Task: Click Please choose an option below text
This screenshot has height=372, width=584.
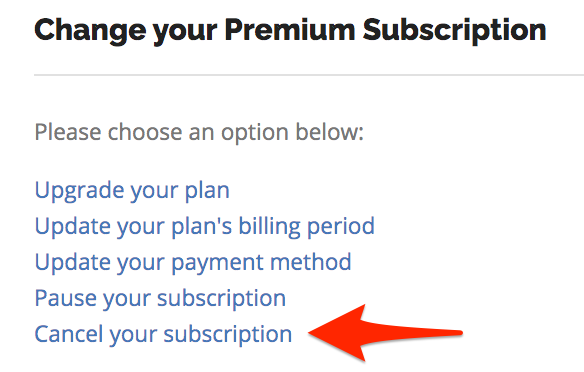Action: pyautogui.click(x=199, y=132)
